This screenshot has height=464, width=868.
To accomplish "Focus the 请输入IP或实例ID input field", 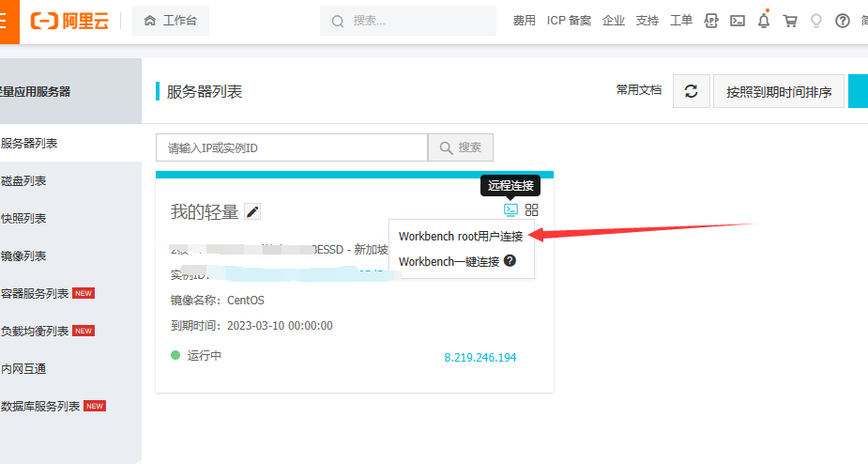I will pos(292,147).
